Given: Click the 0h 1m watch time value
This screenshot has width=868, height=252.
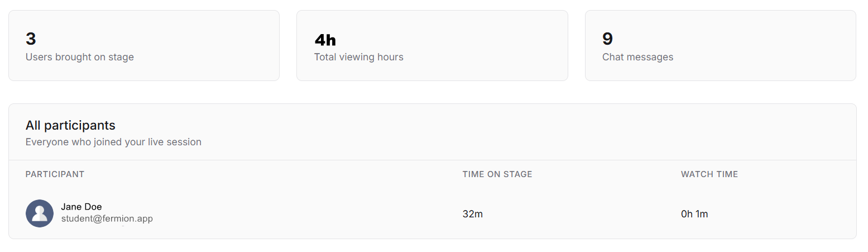Looking at the screenshot, I should (694, 214).
